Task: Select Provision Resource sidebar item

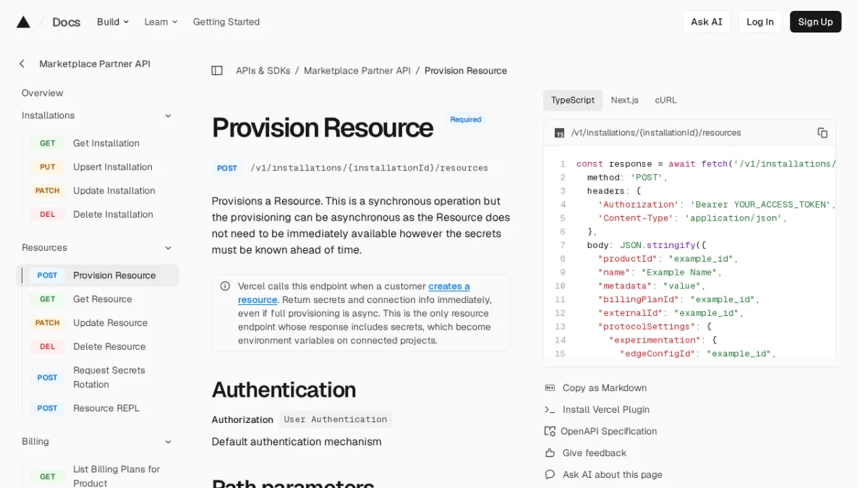Action: (x=97, y=275)
